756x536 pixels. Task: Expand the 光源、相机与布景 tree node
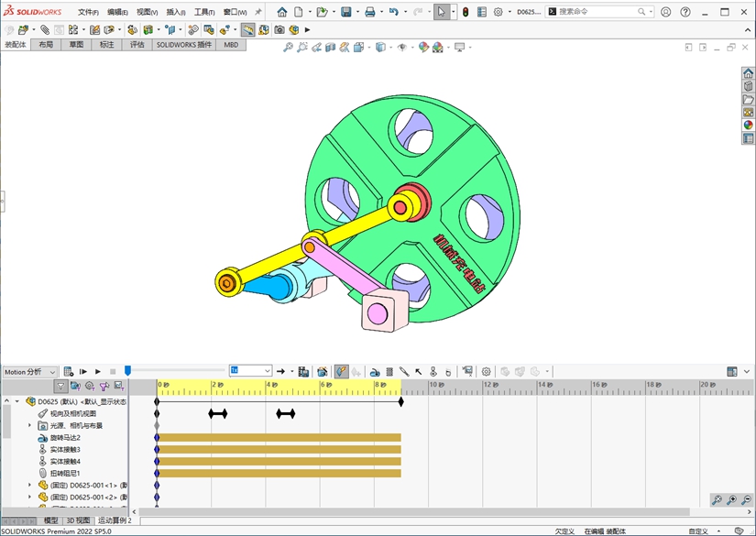pyautogui.click(x=29, y=426)
